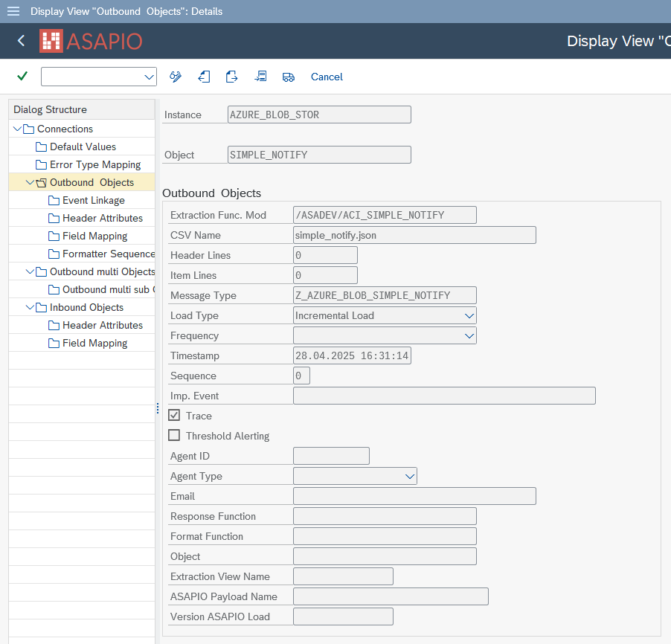Click the Version ASAPIO Load field

point(343,616)
